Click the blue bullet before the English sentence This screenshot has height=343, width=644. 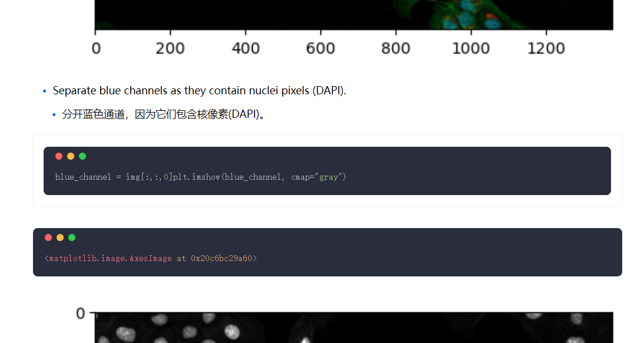click(x=45, y=91)
